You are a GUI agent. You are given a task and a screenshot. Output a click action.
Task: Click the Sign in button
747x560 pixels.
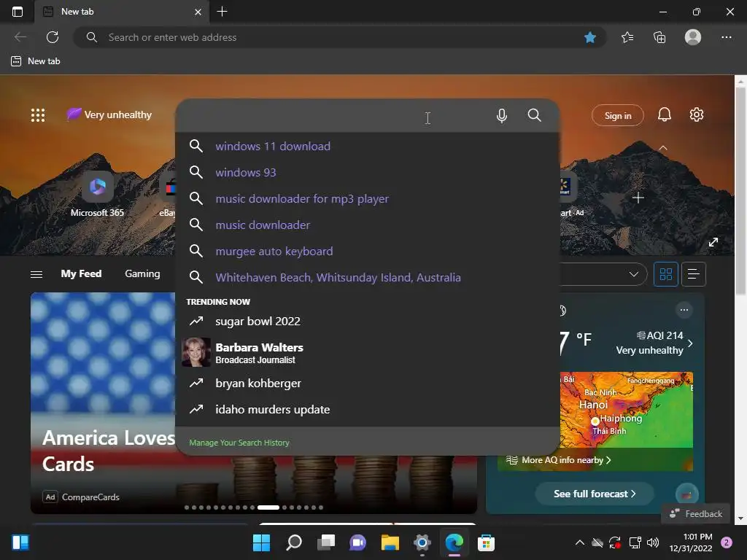617,115
